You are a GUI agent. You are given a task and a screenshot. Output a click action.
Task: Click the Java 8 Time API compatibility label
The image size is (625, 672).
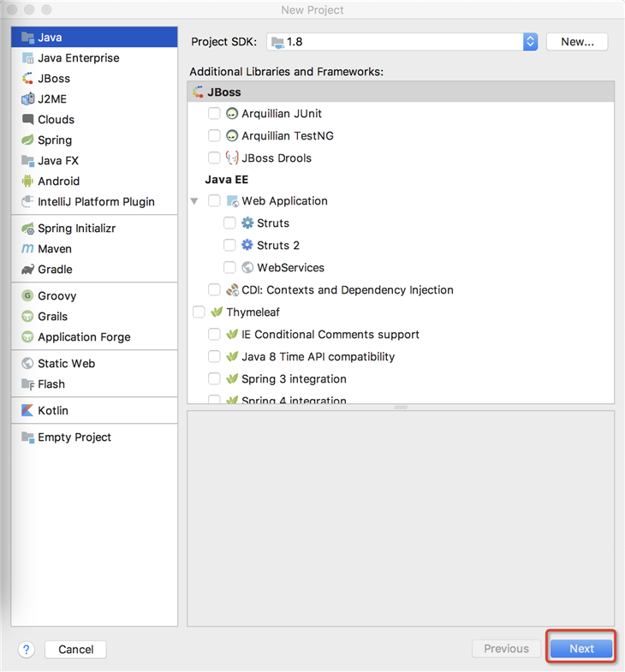318,357
